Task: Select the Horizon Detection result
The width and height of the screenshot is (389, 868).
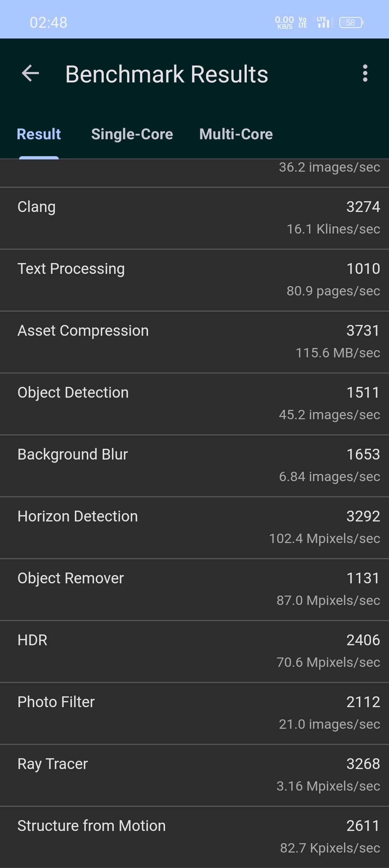Action: 194,528
